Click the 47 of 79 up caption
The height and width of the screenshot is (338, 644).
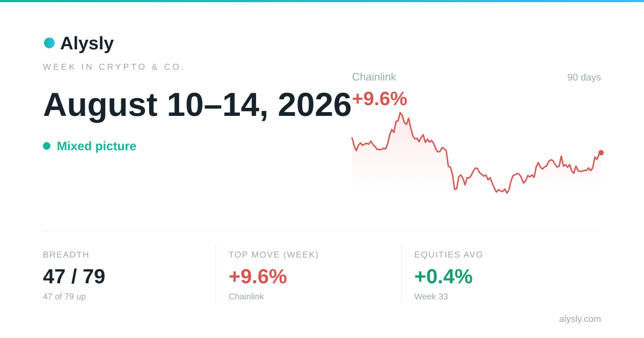64,297
